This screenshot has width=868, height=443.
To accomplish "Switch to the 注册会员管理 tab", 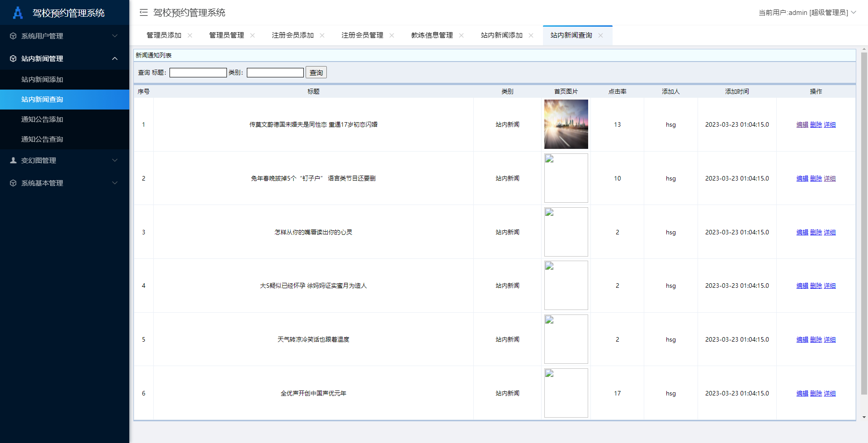I will click(x=362, y=35).
